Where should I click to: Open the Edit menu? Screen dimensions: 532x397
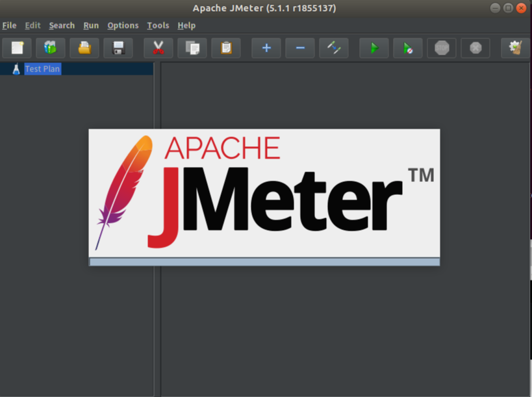point(32,25)
